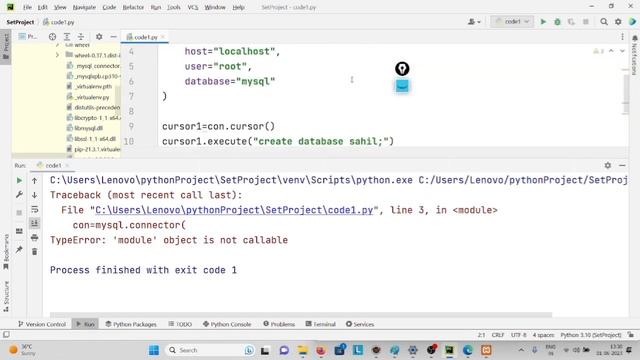Toggle Project side tool window button
The width and height of the screenshot is (640, 360).
click(6, 46)
